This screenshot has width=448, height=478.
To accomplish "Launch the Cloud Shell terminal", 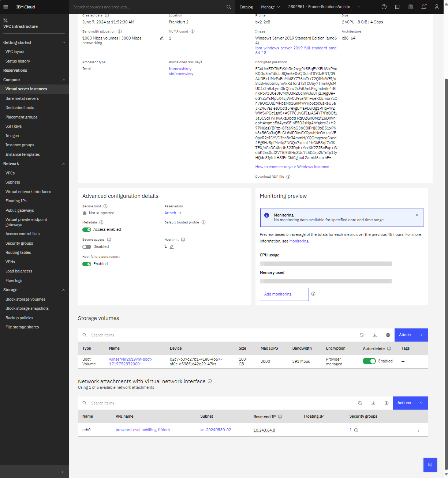I will coord(397,7).
